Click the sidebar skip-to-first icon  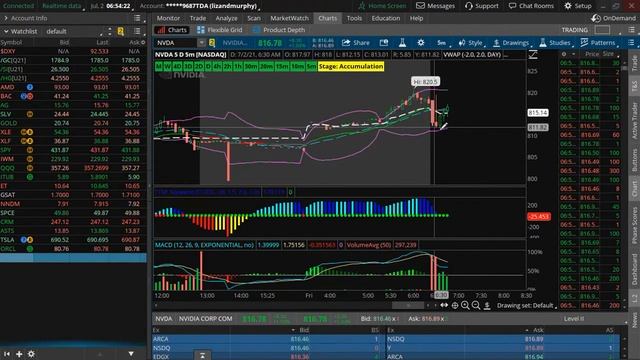point(7,354)
